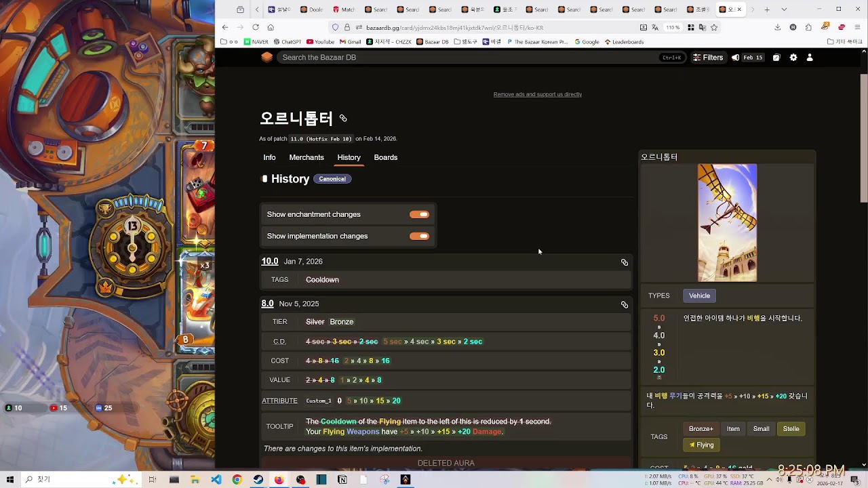Copy permalink icon for patch 10.0 entry
This screenshot has height=488, width=868.
(625, 262)
